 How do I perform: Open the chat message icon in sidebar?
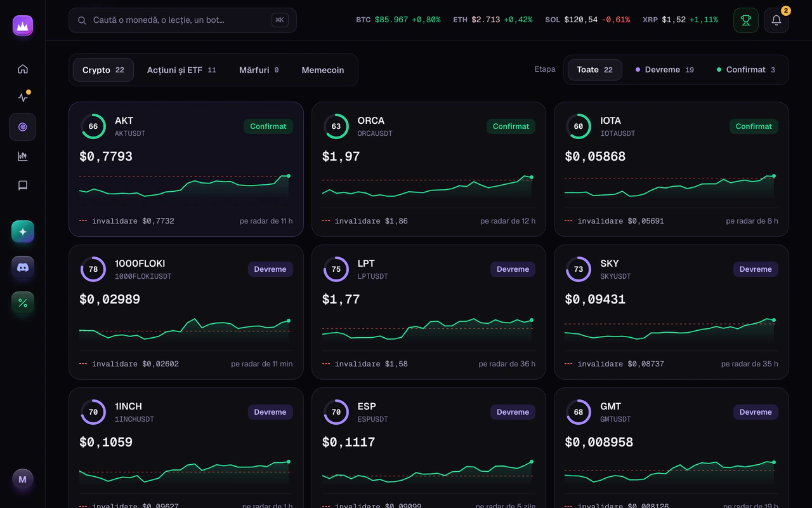click(23, 185)
